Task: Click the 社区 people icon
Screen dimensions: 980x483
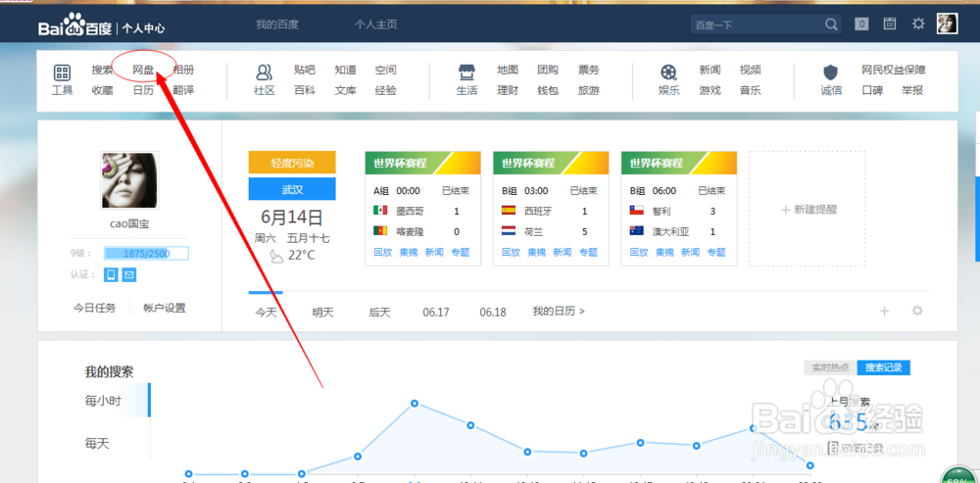Action: pyautogui.click(x=265, y=72)
